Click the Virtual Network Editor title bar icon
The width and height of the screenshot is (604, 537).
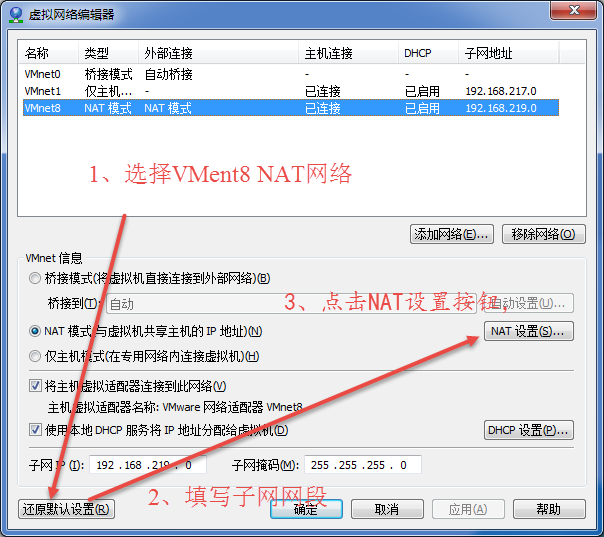point(15,13)
